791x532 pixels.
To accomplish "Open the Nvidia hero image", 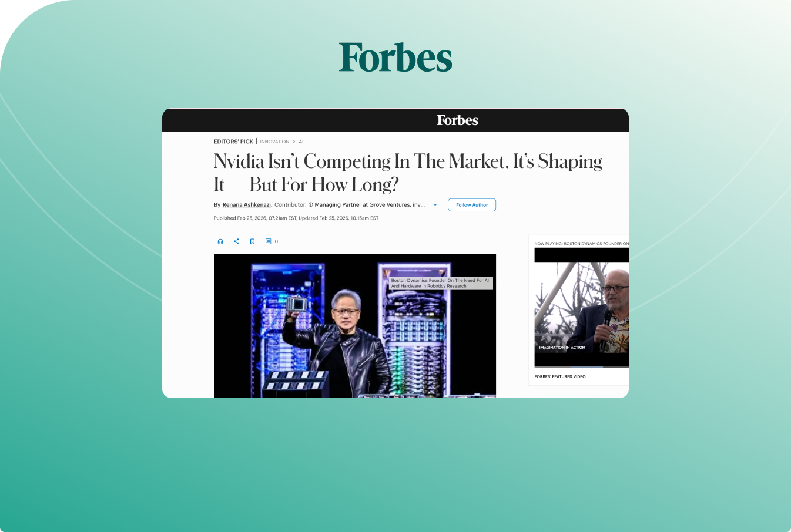I will click(x=355, y=326).
